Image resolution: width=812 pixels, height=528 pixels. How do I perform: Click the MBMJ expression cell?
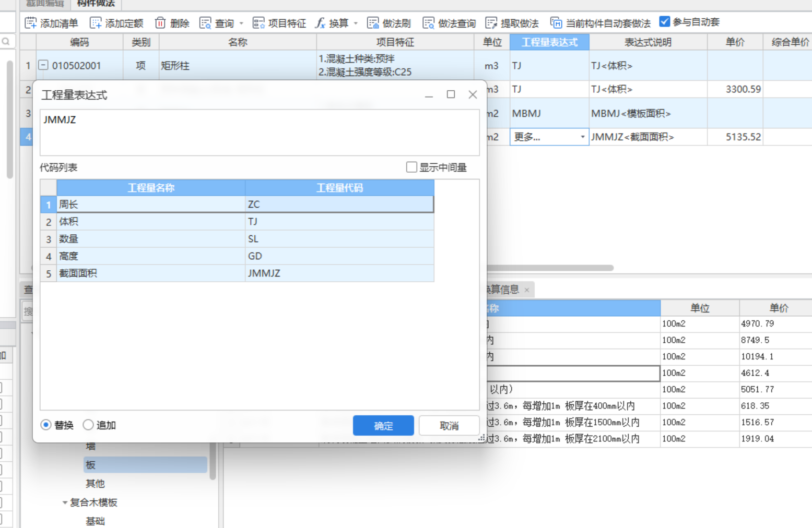point(549,113)
